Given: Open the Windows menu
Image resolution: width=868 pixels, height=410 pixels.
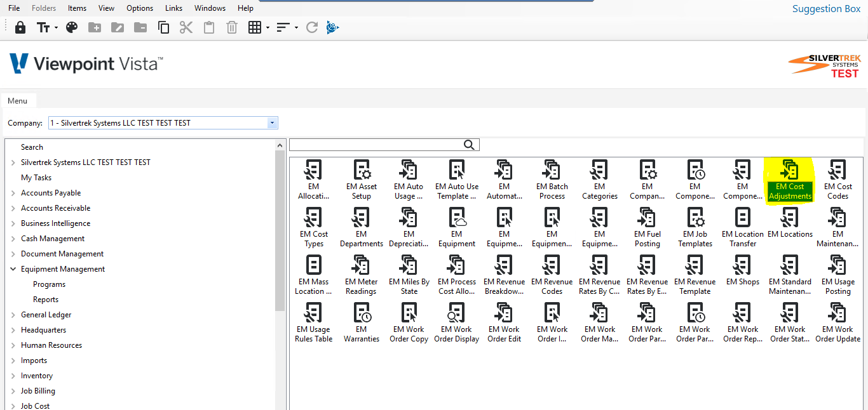Looking at the screenshot, I should point(210,8).
